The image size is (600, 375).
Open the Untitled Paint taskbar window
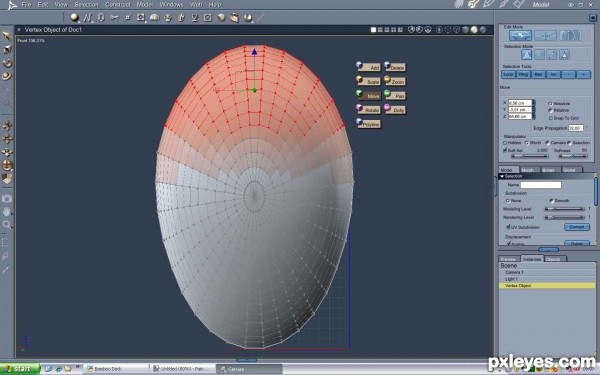183,369
